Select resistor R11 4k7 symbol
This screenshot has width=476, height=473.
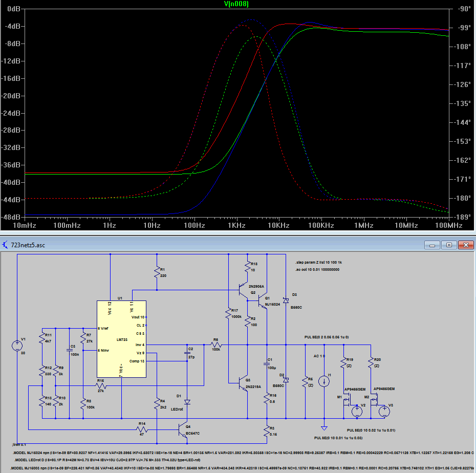tap(42, 338)
